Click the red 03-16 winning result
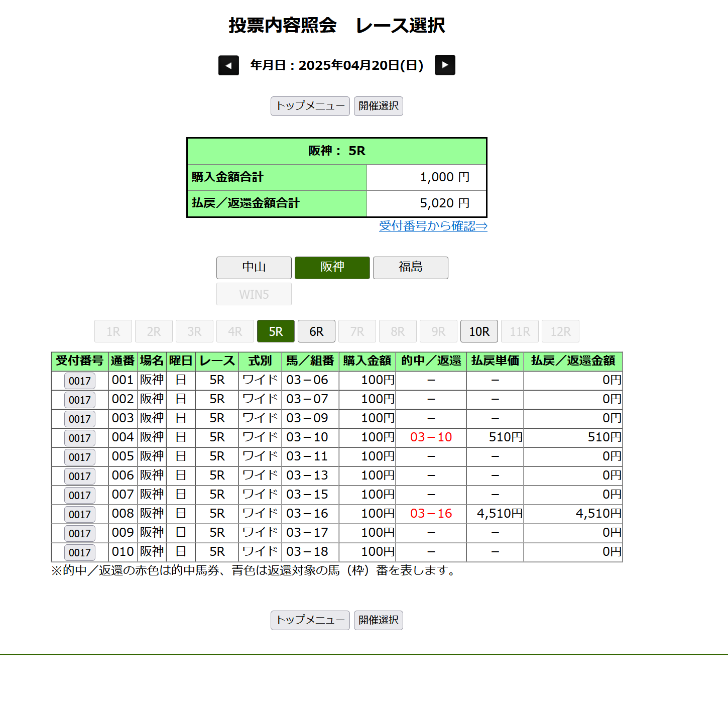The width and height of the screenshot is (728, 713). pos(431,514)
